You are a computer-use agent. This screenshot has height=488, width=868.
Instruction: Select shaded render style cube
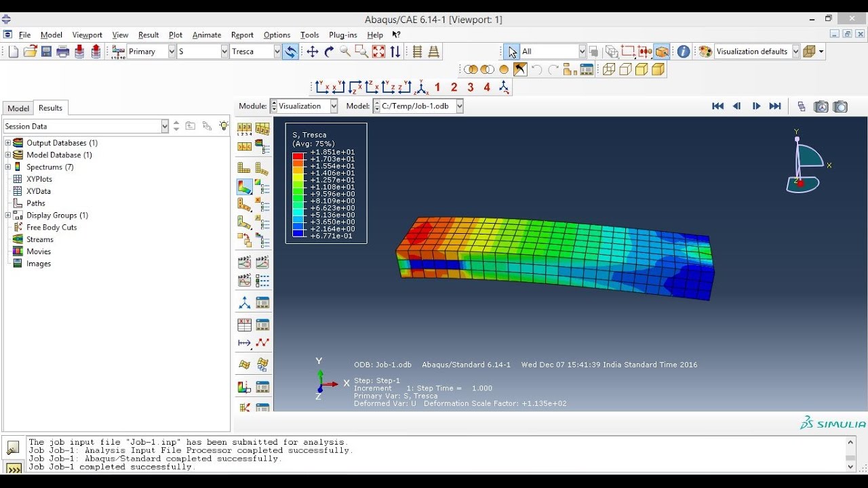(x=658, y=69)
